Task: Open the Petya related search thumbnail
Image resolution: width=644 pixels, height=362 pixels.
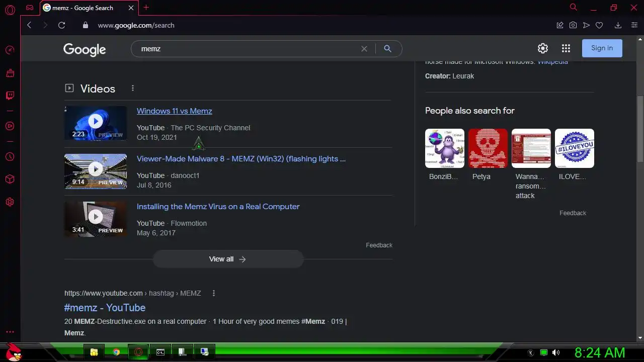Action: click(x=488, y=148)
